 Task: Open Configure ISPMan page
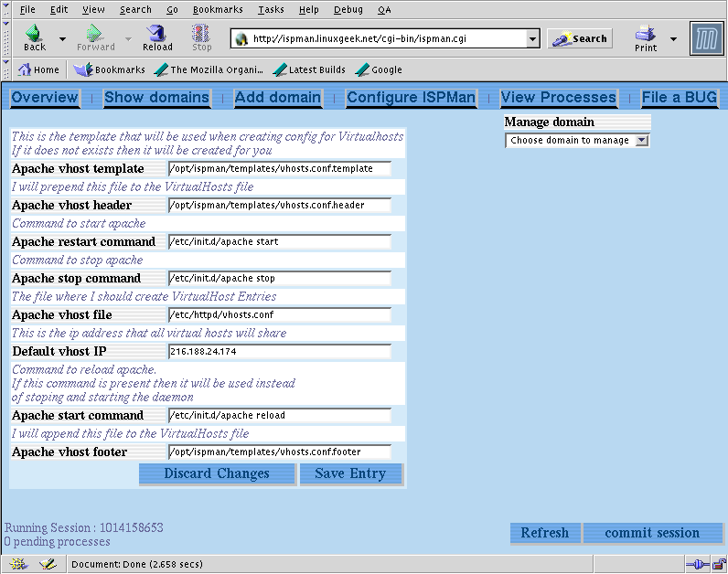pyautogui.click(x=412, y=98)
